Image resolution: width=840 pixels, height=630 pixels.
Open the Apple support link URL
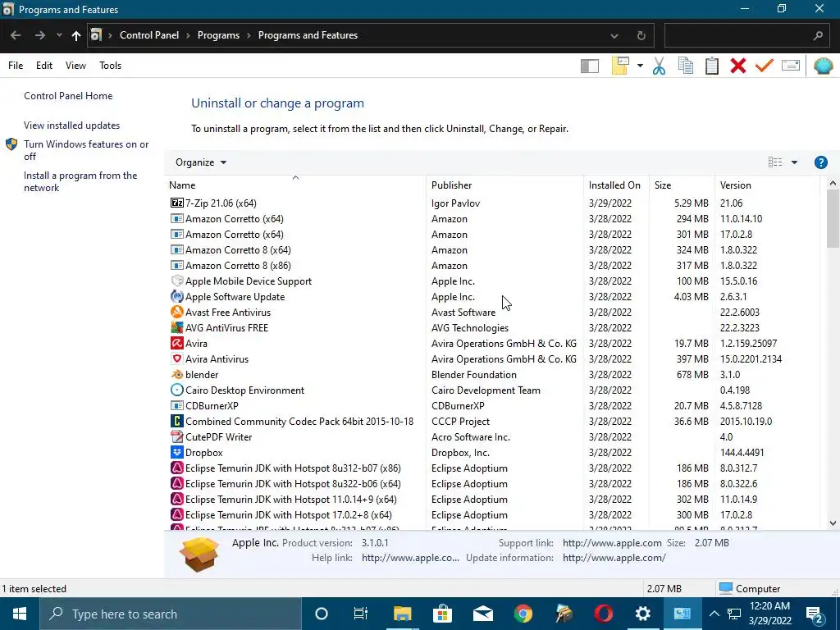click(x=612, y=543)
